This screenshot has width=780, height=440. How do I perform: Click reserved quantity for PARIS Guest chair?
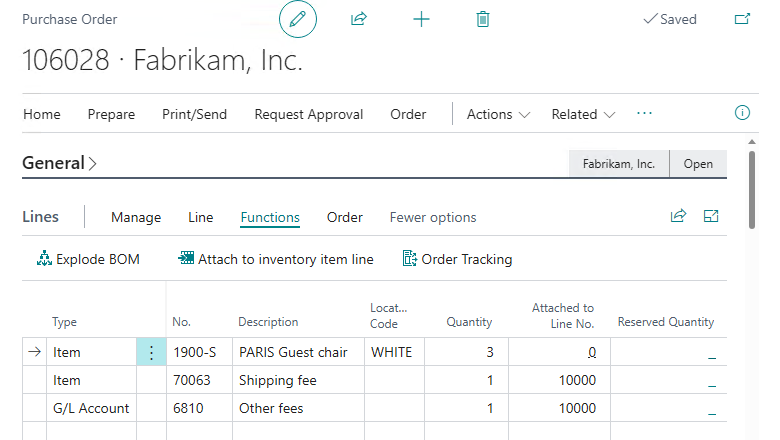(669, 352)
